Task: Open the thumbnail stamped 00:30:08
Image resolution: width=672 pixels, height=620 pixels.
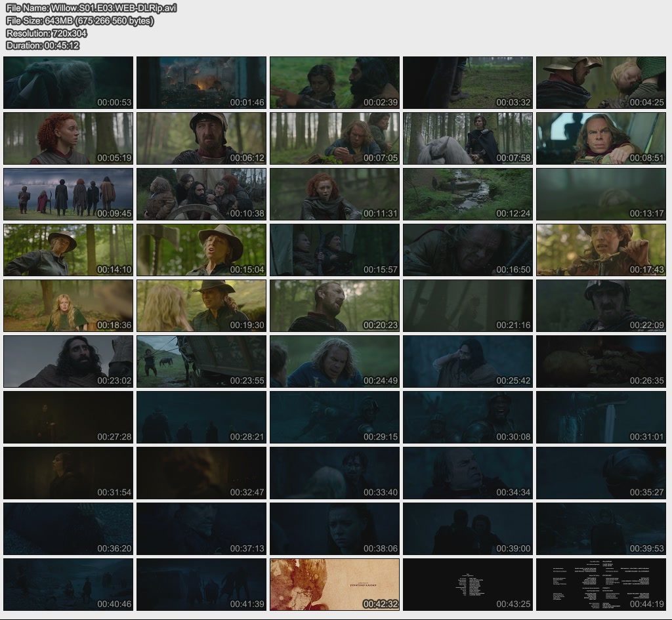Action: point(467,417)
